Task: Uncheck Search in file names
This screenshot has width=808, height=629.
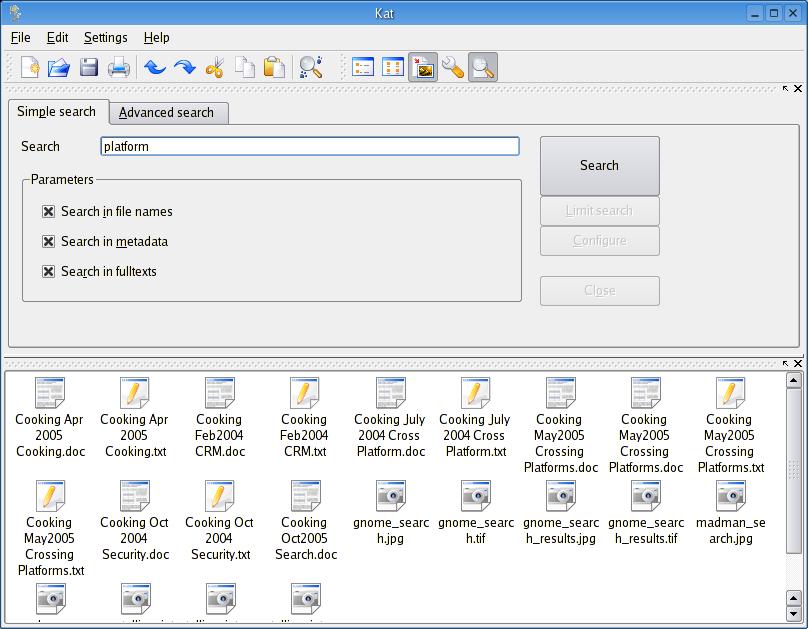Action: click(48, 212)
